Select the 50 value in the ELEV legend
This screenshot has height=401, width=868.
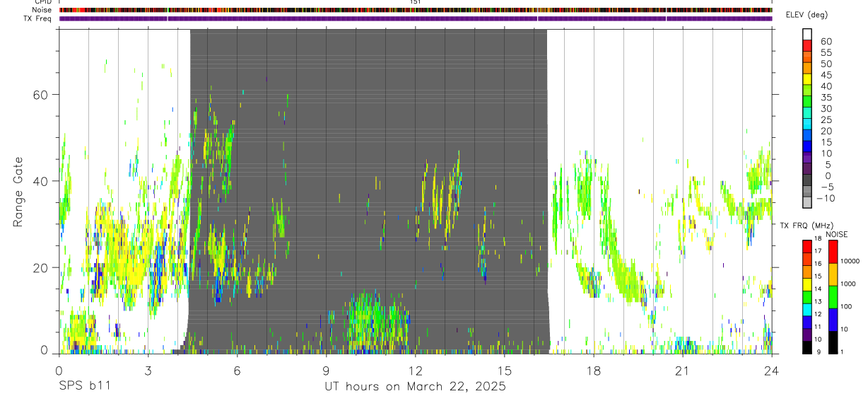point(826,64)
